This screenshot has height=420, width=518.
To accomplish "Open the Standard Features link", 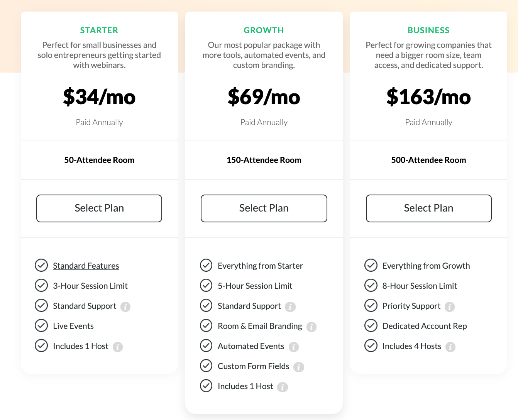I will click(x=86, y=266).
